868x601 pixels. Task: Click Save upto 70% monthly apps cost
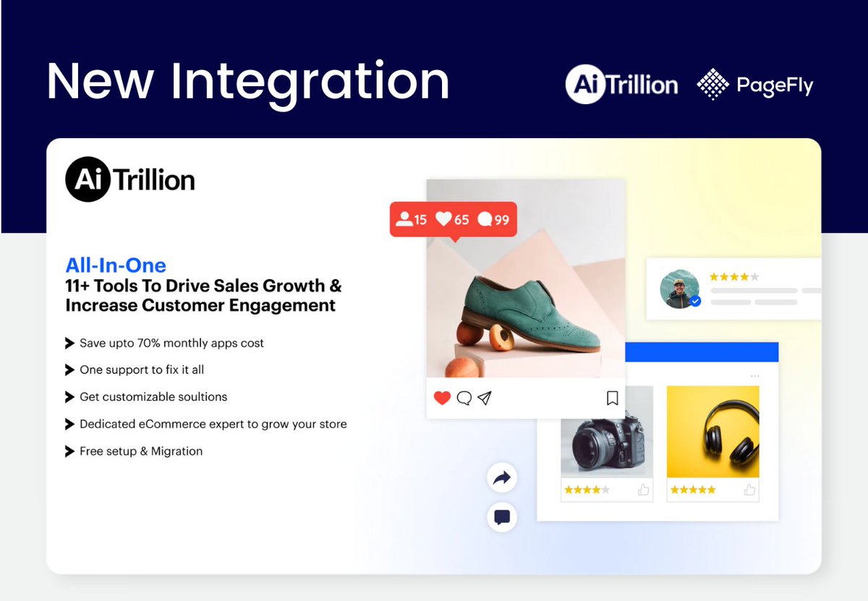pos(171,343)
